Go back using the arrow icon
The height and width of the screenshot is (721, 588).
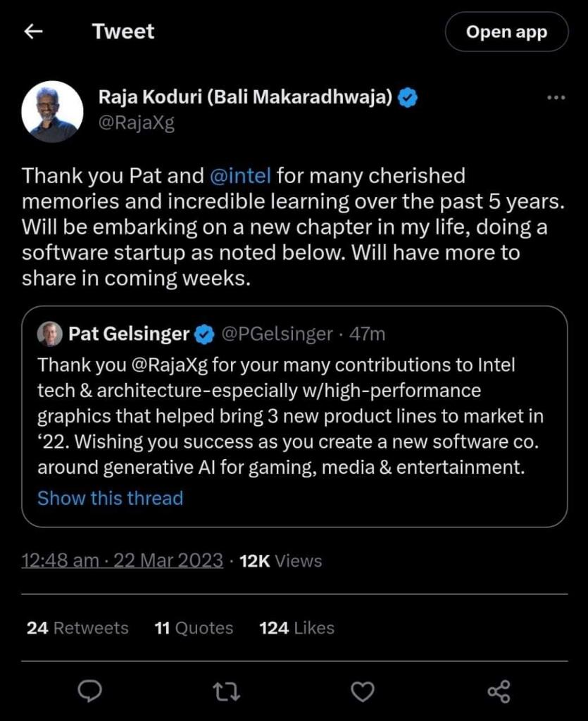(33, 32)
